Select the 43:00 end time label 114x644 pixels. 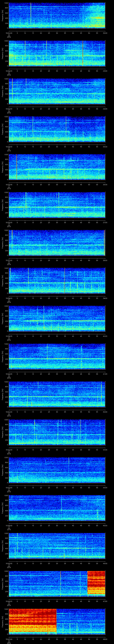pyautogui.click(x=105, y=450)
